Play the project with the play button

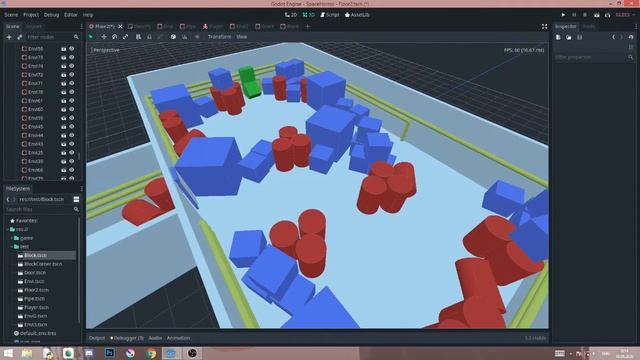[563, 15]
